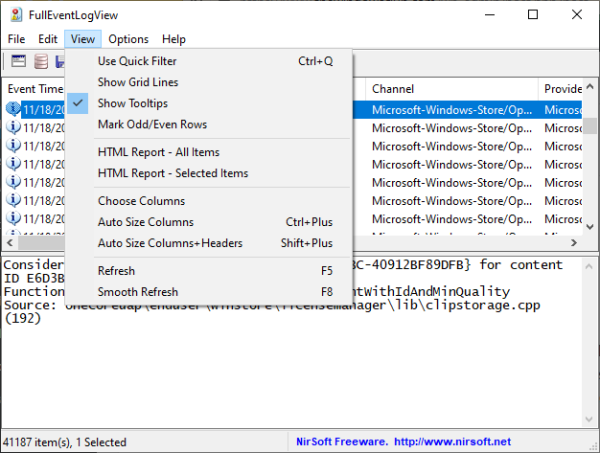Click Refresh in the View menu

pos(118,271)
